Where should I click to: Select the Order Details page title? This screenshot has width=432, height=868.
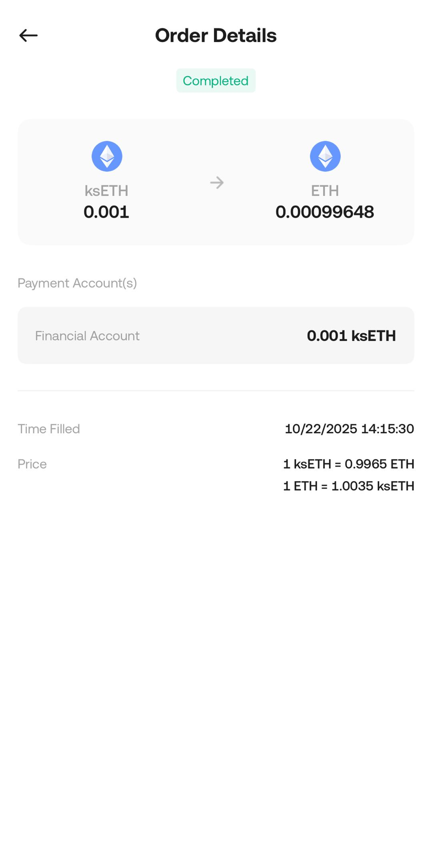[x=216, y=36]
